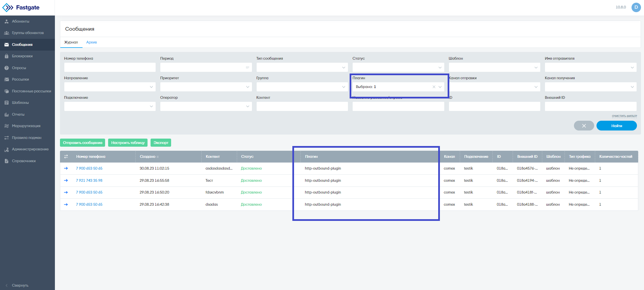Screen dimensions: 644x290
Task: Open Маршрутизация in the sidebar menu
Action: (x=26, y=126)
